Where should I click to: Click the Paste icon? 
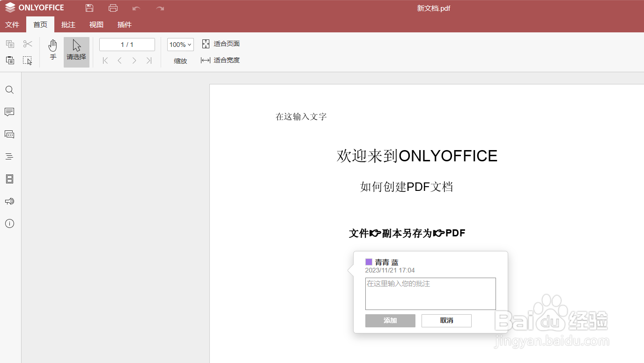[10, 60]
